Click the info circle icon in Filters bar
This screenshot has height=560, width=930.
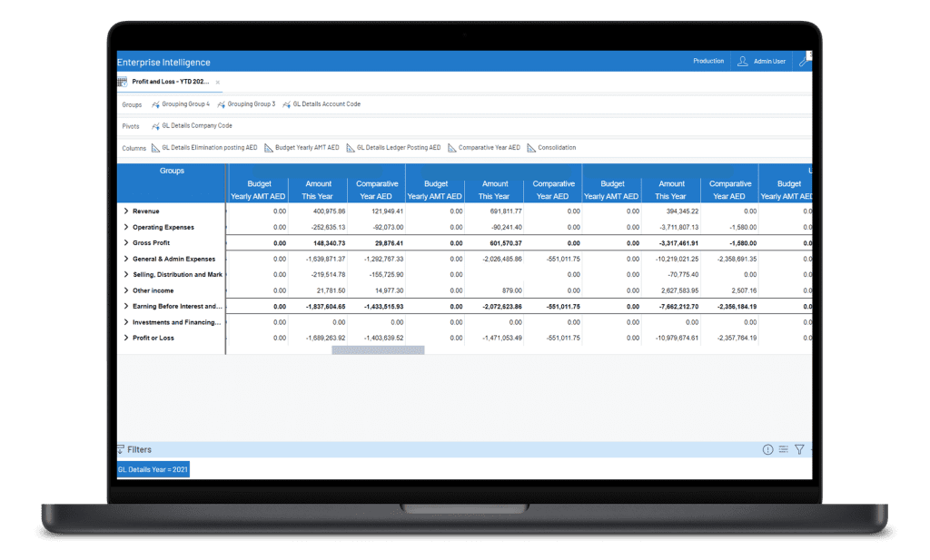tap(767, 449)
